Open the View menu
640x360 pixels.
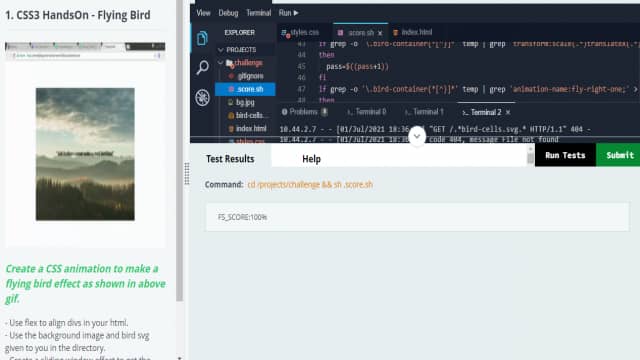(x=203, y=13)
